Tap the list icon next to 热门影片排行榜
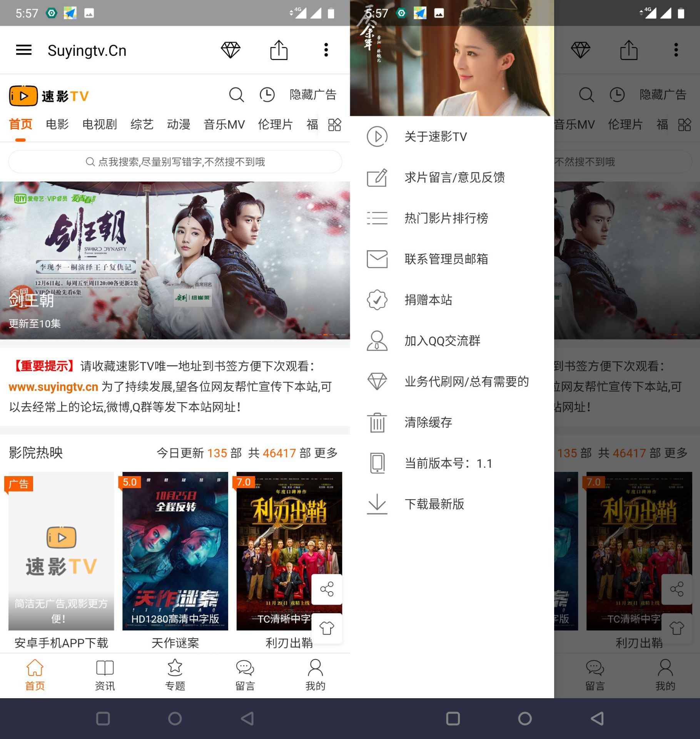Image resolution: width=700 pixels, height=739 pixels. point(377,218)
